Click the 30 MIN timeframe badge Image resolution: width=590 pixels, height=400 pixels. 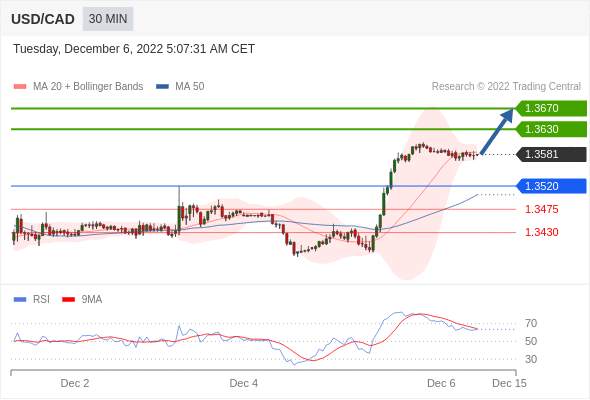(108, 19)
